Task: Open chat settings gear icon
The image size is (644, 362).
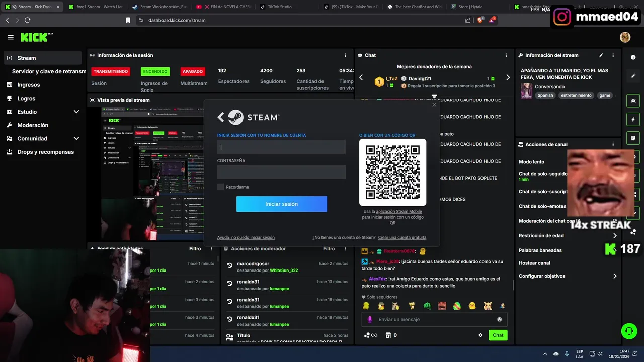Action: 480,335
